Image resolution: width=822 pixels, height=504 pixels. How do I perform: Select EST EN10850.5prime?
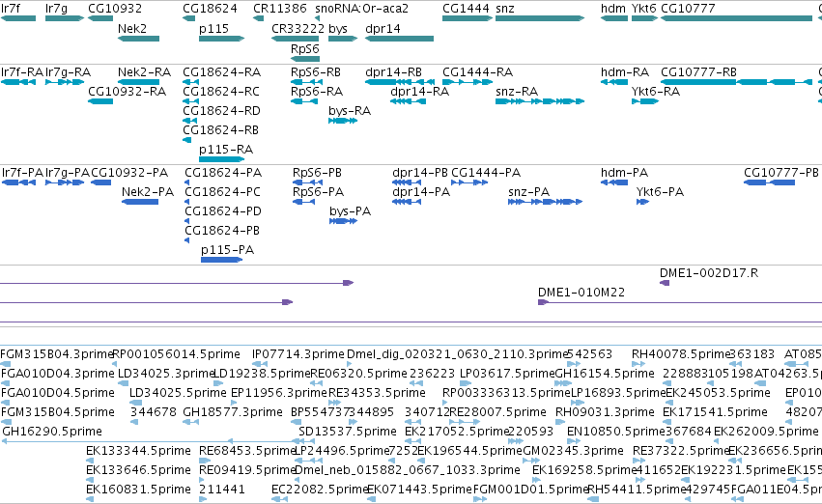[x=616, y=432]
